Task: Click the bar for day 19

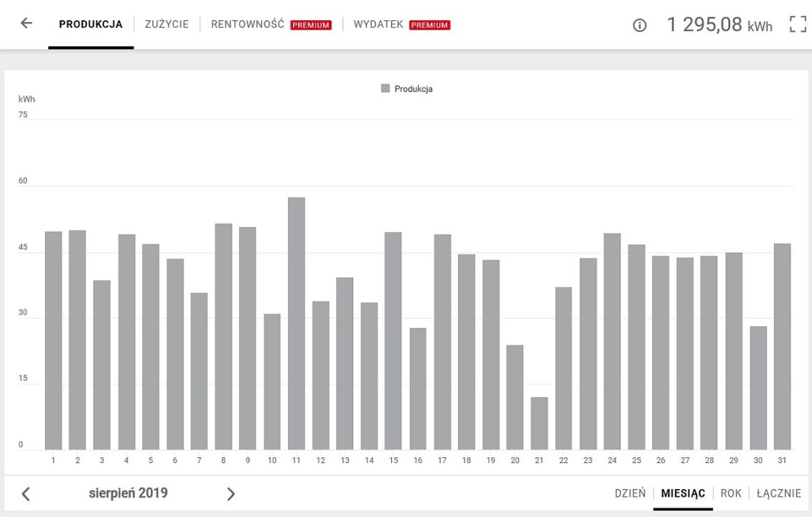Action: pos(491,355)
